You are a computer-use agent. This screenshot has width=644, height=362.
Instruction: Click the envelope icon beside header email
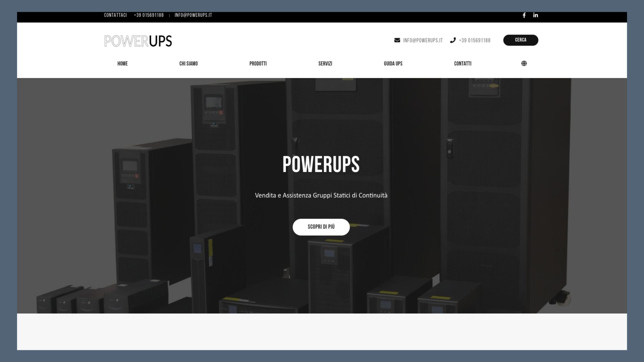397,40
